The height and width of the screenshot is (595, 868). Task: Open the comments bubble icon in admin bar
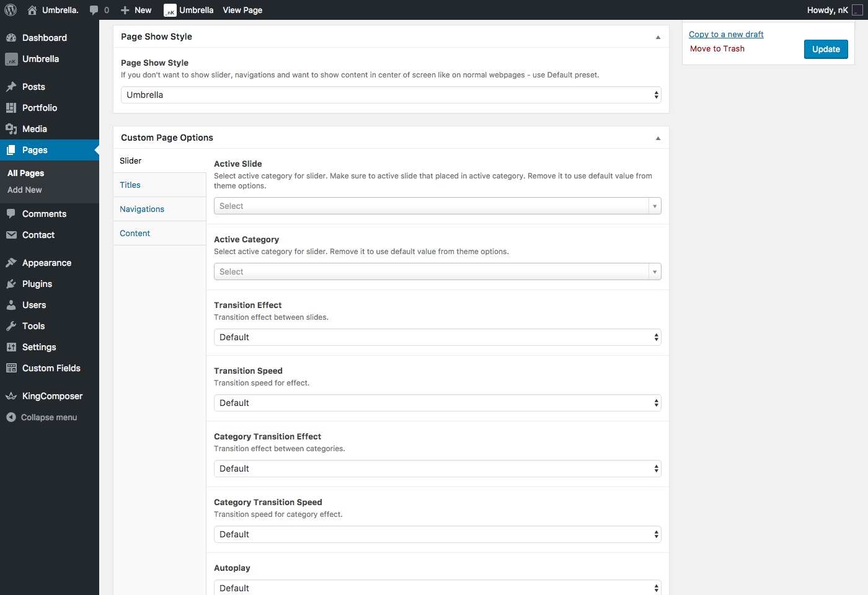click(94, 10)
